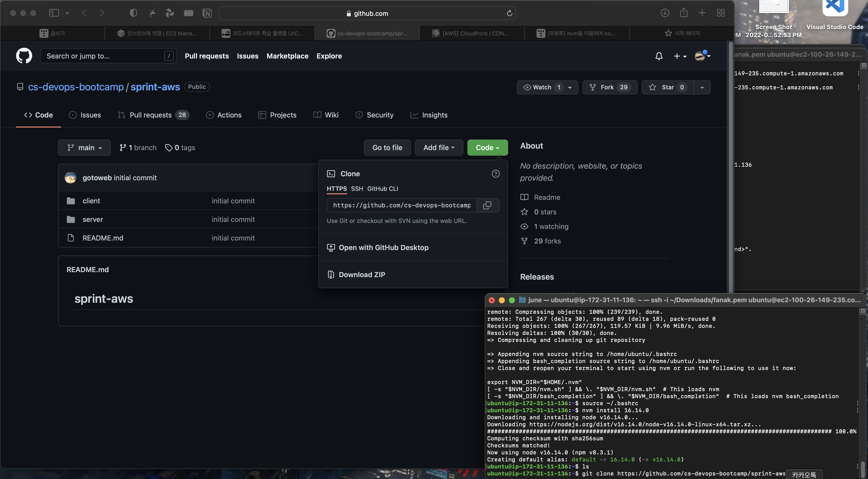Image resolution: width=868 pixels, height=479 pixels.
Task: Select SSH clone method
Action: coord(357,189)
